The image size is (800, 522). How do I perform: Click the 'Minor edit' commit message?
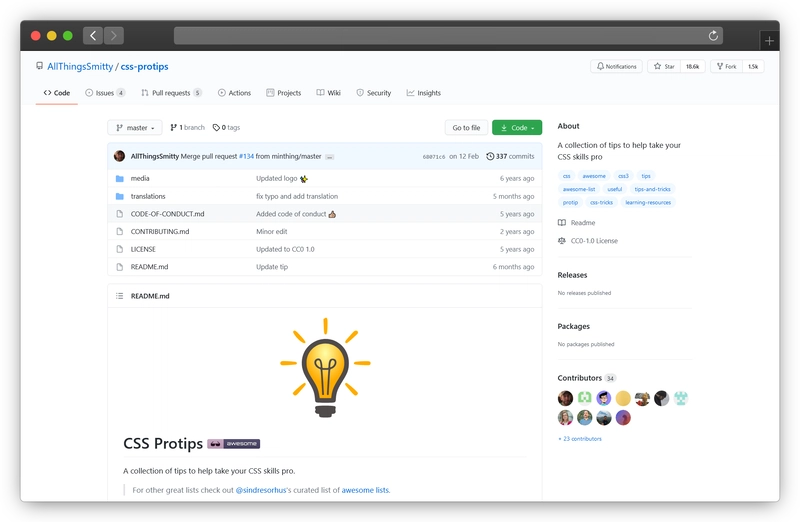[271, 232]
